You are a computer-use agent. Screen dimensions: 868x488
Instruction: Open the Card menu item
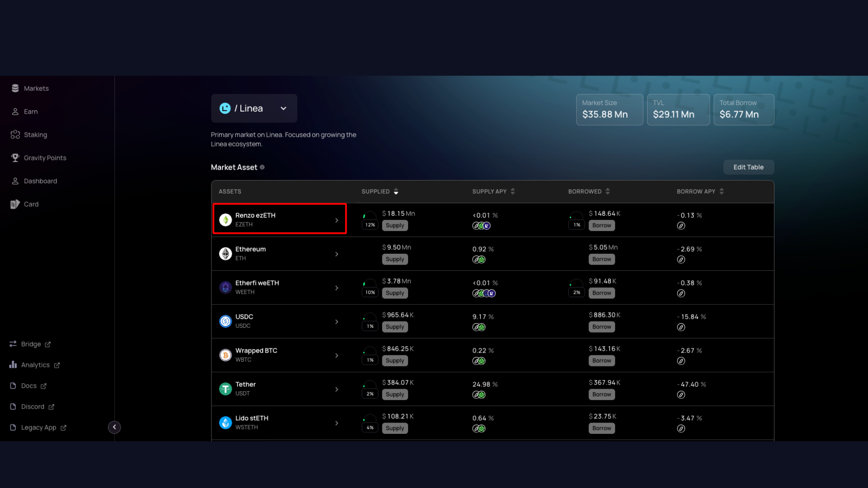pos(25,204)
